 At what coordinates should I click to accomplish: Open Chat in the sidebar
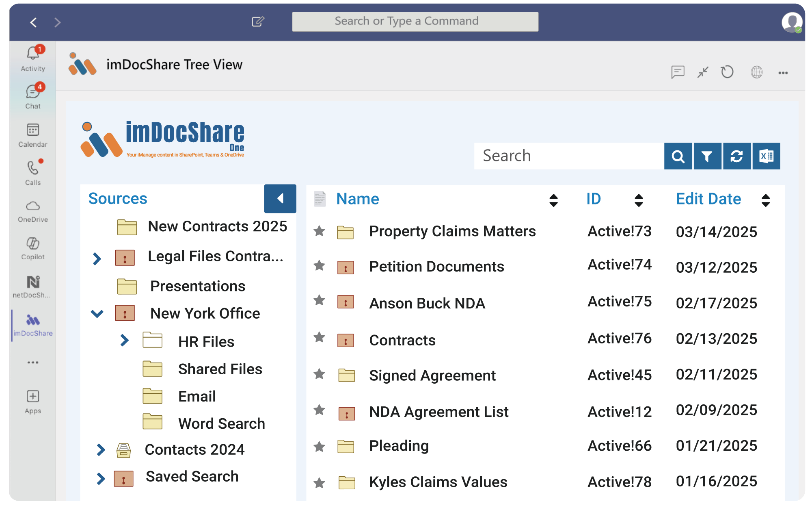pyautogui.click(x=33, y=96)
